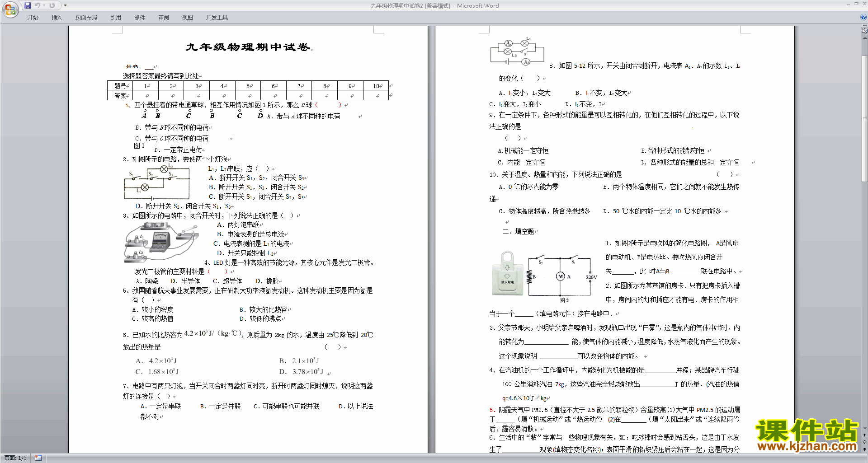Screen dimensions: 868x463
Task: Open the 邮件 ribbon tab
Action: pos(140,18)
